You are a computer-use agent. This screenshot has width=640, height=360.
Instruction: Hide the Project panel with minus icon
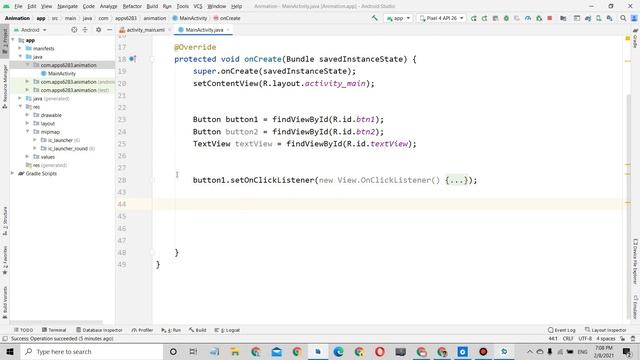coord(109,30)
